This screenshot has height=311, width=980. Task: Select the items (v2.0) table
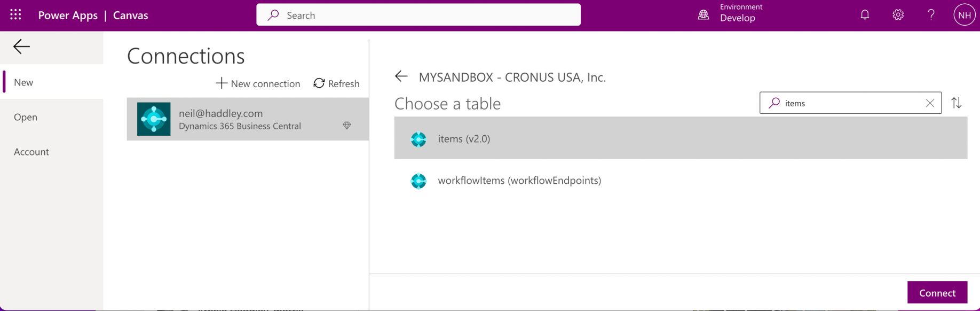[x=464, y=138]
